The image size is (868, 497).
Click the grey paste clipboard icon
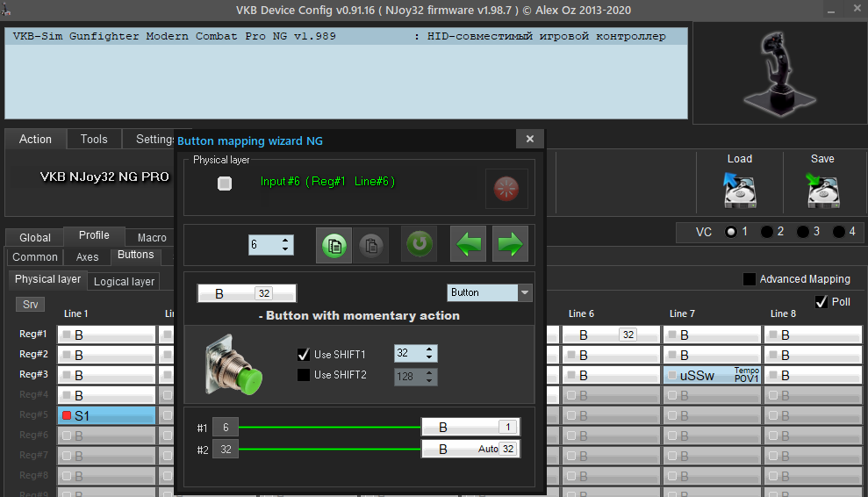(371, 245)
